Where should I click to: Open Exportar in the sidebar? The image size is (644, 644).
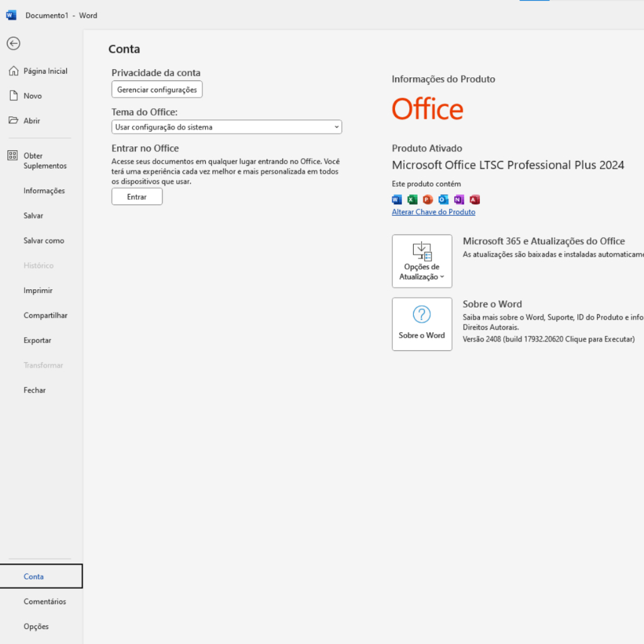point(37,340)
